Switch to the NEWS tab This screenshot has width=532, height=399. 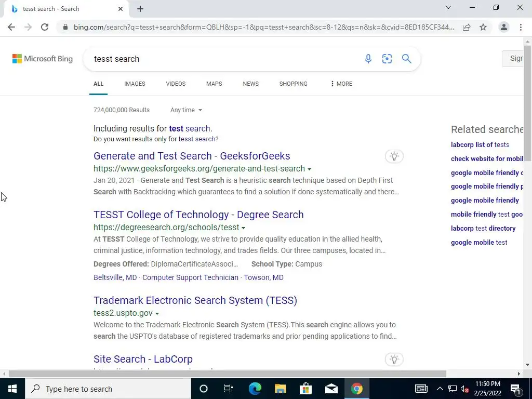point(251,84)
